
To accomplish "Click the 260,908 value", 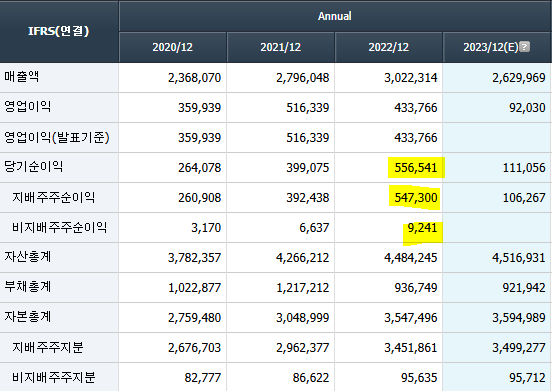I will (x=200, y=198).
